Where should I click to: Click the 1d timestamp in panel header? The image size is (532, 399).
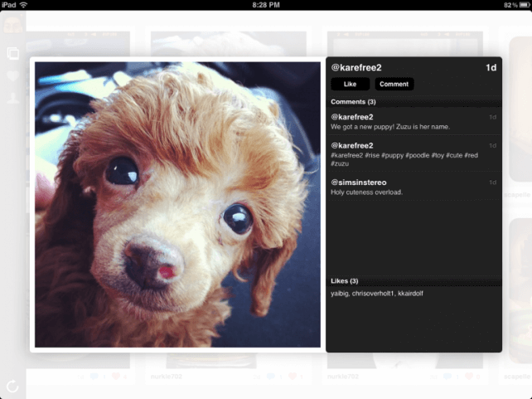click(491, 67)
